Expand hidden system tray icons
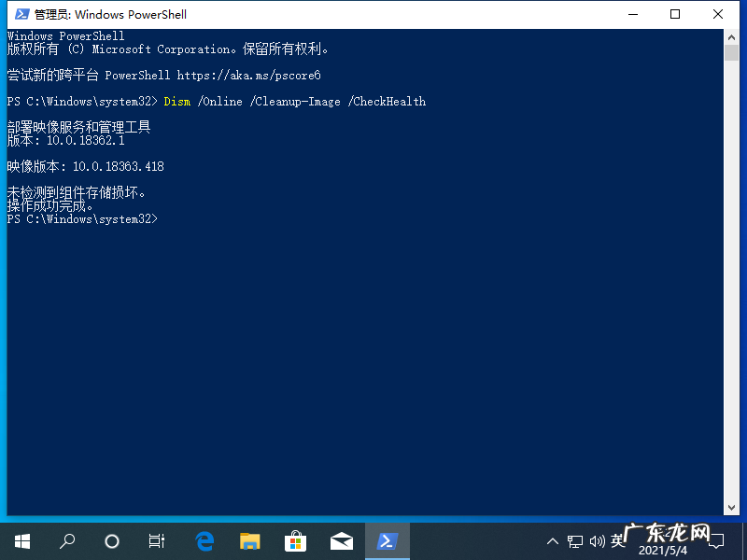 click(553, 540)
